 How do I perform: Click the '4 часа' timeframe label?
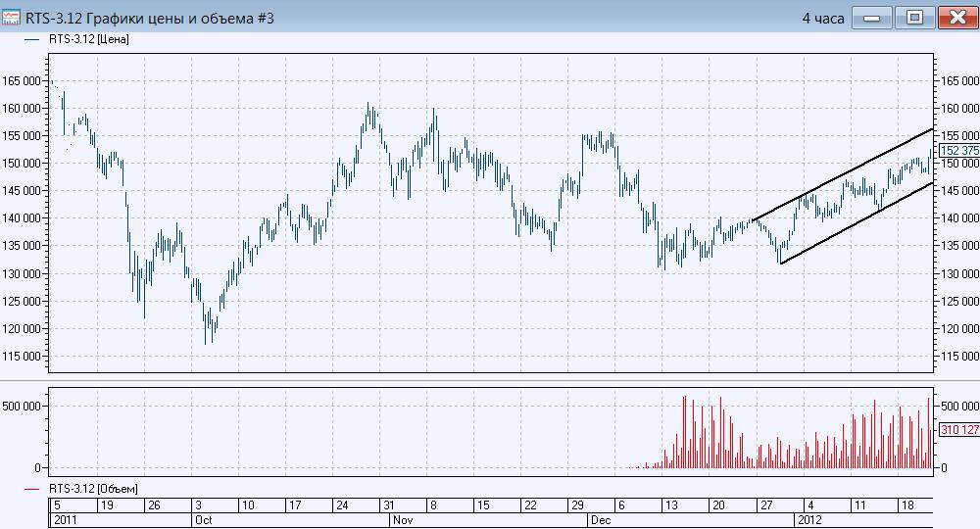coord(823,19)
